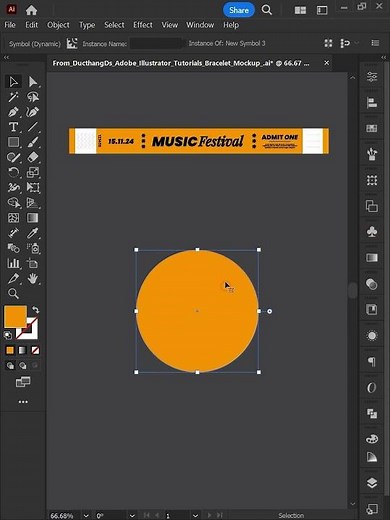The image size is (390, 520).
Task: Open the Color palette panel icon
Action: coord(372,439)
